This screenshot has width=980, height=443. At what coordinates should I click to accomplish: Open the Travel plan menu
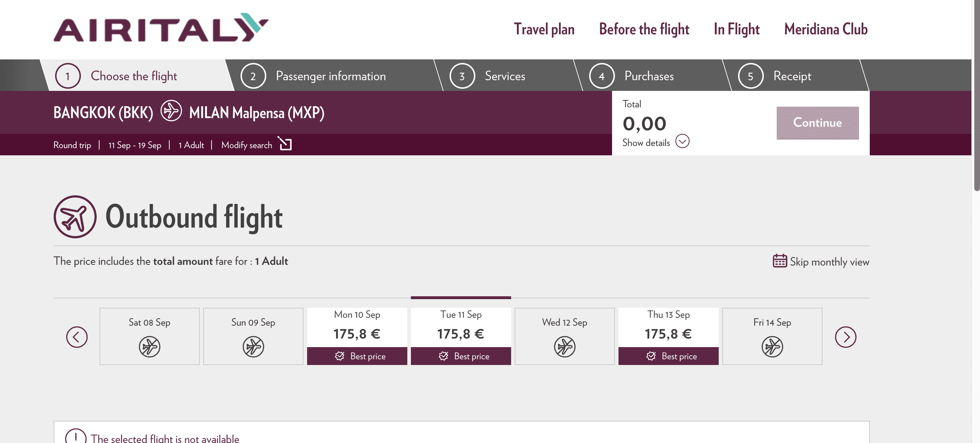544,29
